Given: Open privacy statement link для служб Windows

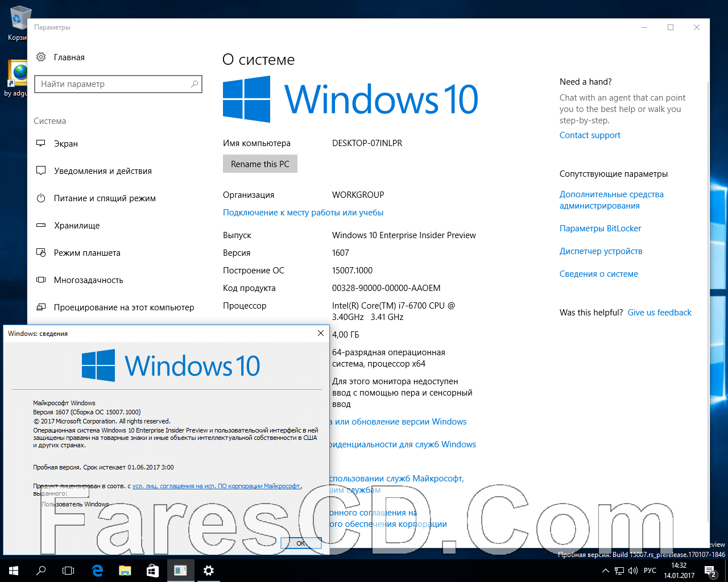Looking at the screenshot, I should click(403, 444).
